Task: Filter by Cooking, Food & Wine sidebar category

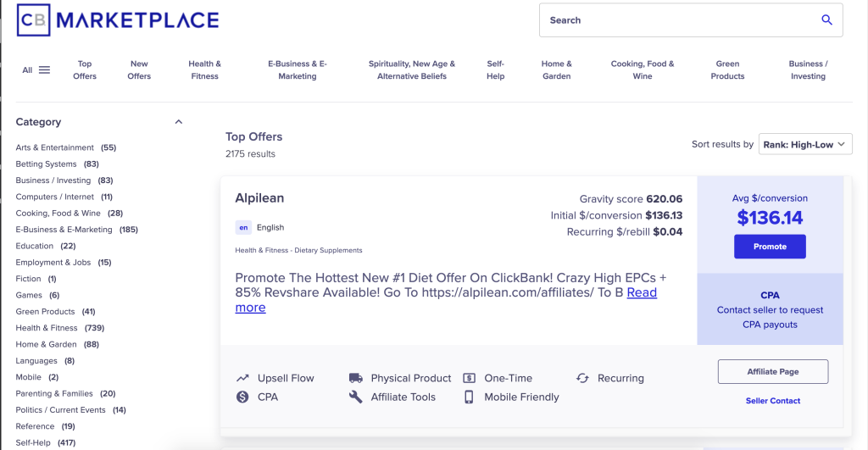Action: (70, 213)
